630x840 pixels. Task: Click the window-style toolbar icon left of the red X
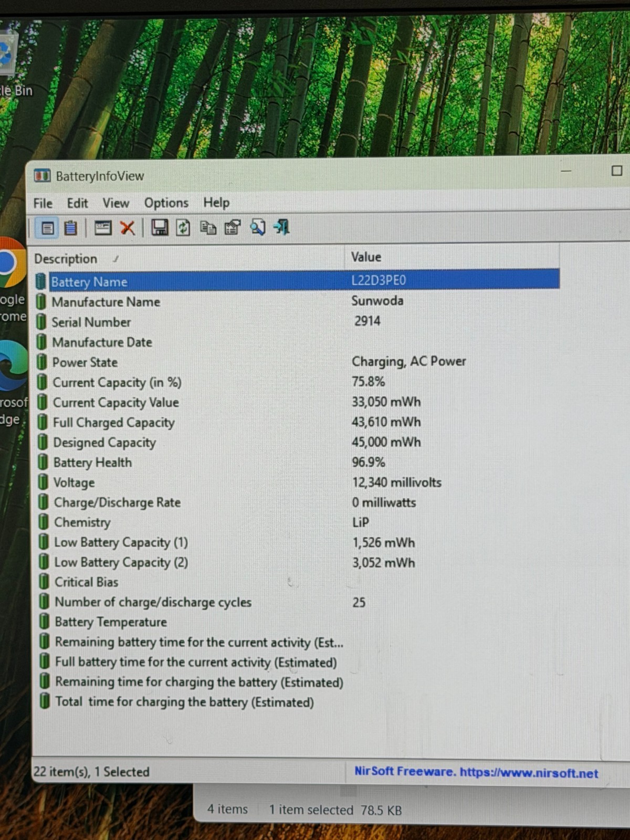click(x=102, y=228)
